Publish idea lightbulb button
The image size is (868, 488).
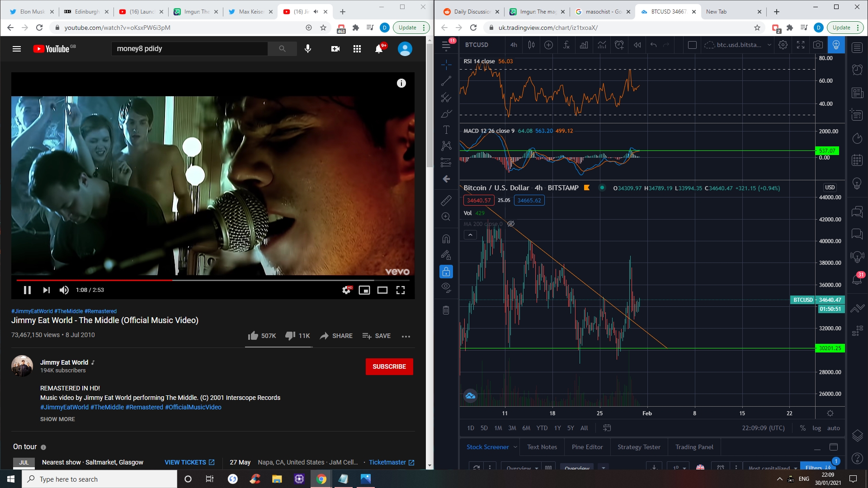point(836,45)
